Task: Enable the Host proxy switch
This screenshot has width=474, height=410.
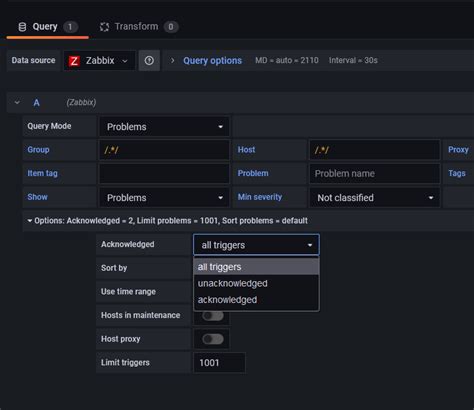Action: 213,339
